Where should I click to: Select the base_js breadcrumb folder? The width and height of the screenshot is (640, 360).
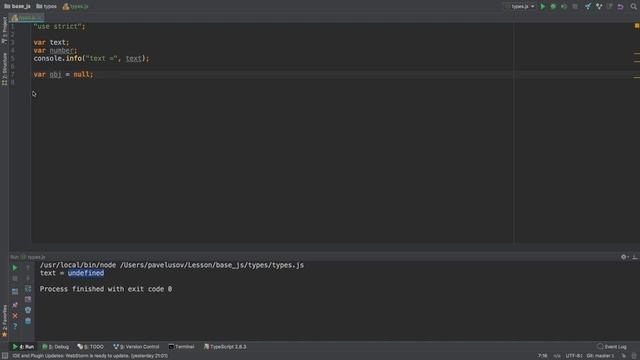point(18,6)
